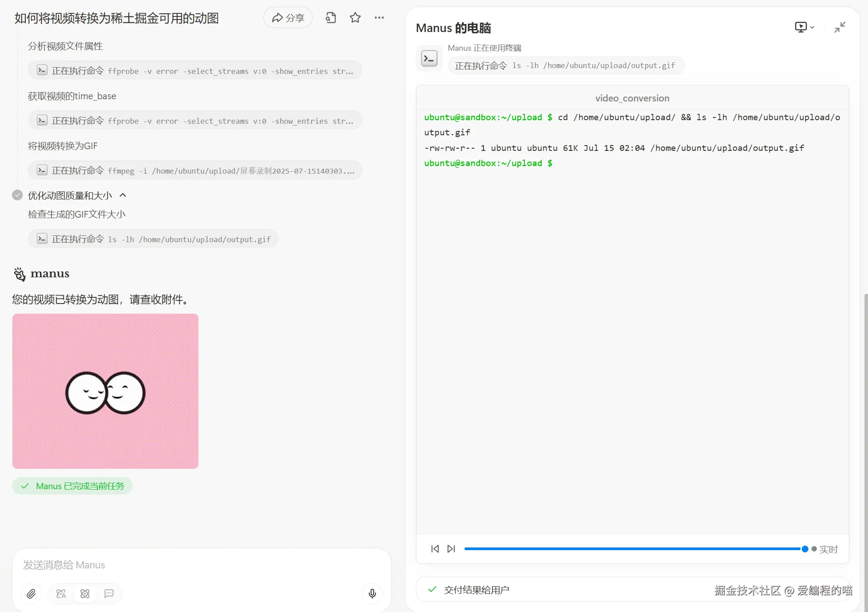Click the paperclip attach file icon
The height and width of the screenshot is (612, 868).
point(31,593)
